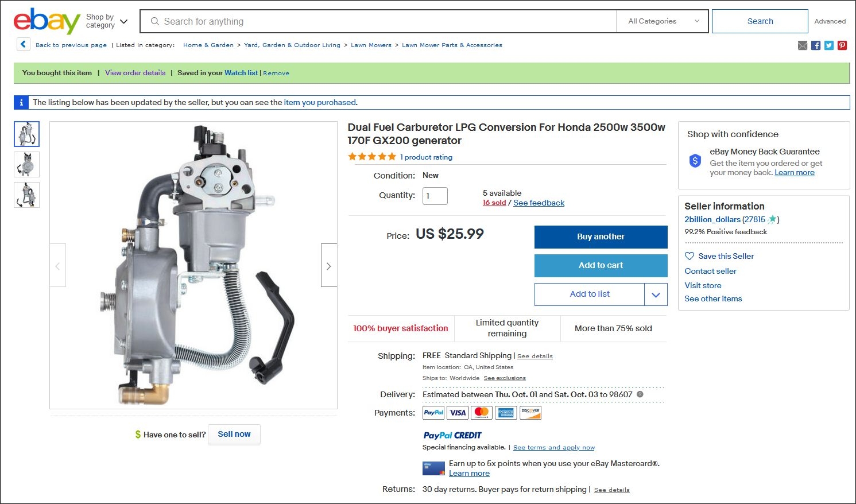This screenshot has width=856, height=504.
Task: Save this Seller heart toggle
Action: [x=690, y=256]
